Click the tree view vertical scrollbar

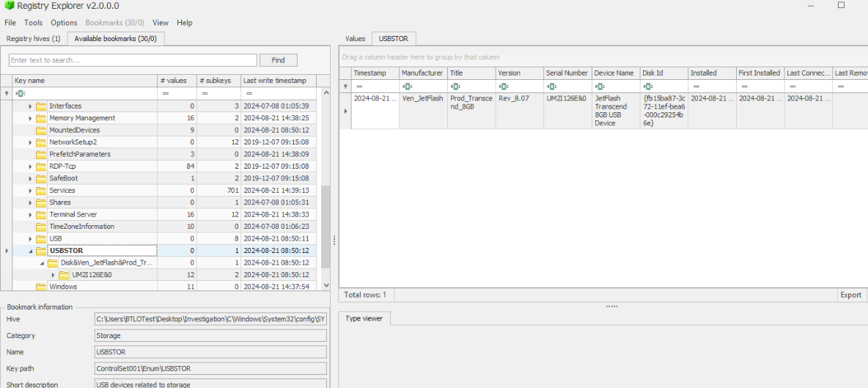(325, 220)
